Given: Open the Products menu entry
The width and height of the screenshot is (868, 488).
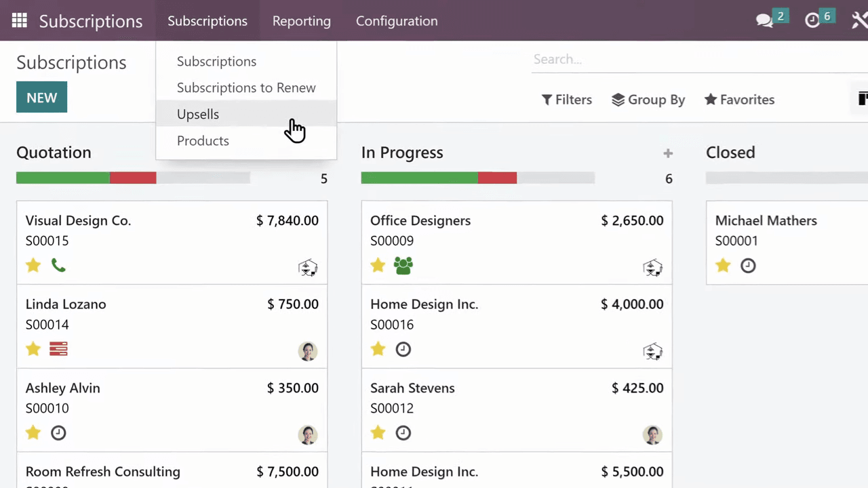Looking at the screenshot, I should point(203,140).
